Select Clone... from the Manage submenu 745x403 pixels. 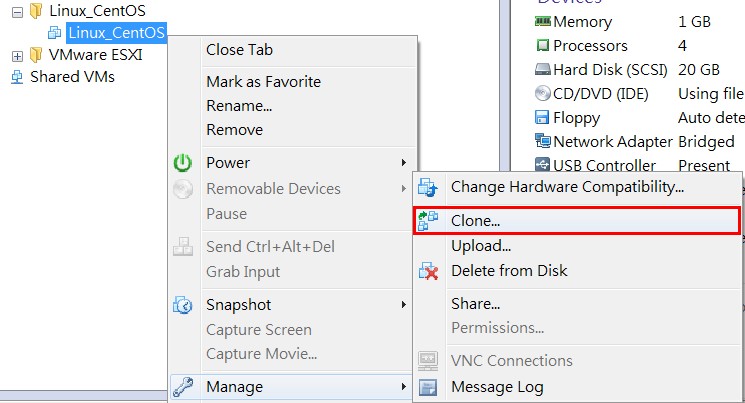[476, 220]
